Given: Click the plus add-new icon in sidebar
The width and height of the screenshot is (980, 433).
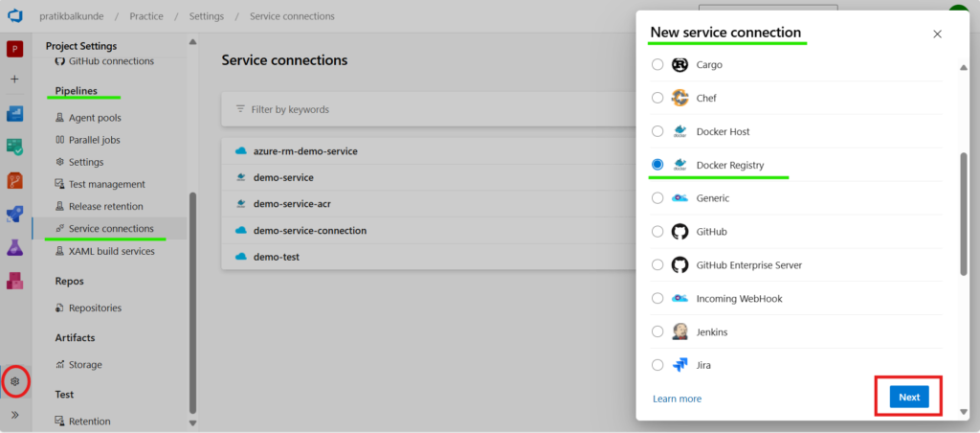Looking at the screenshot, I should coord(15,80).
